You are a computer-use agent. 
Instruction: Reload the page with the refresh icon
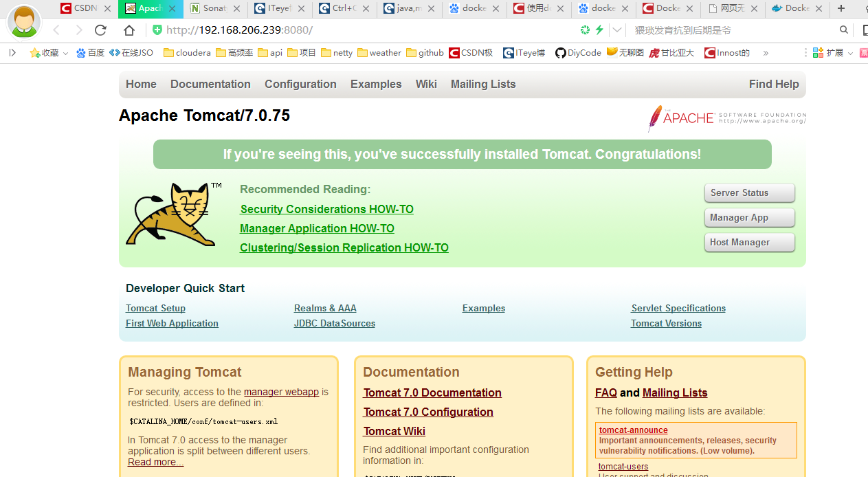coord(100,30)
